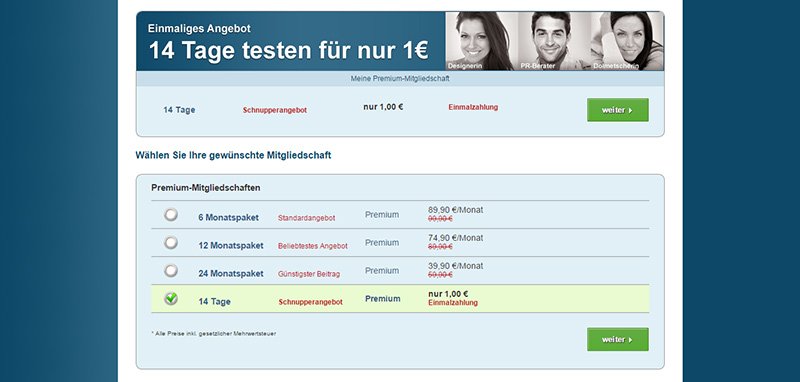This screenshot has height=382, width=800.
Task: Click 'Einmaliges Angebot' banner text
Action: pyautogui.click(x=199, y=29)
